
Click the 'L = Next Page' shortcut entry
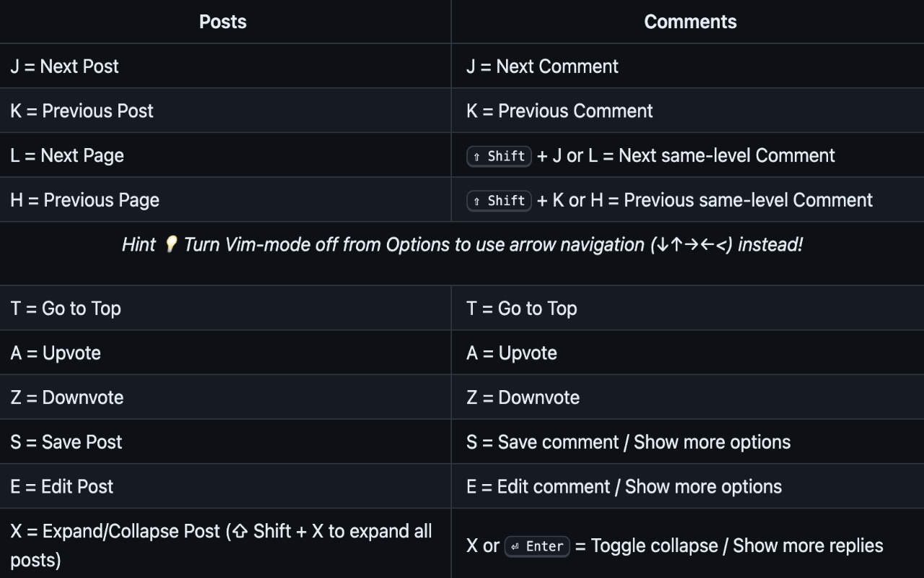click(67, 156)
